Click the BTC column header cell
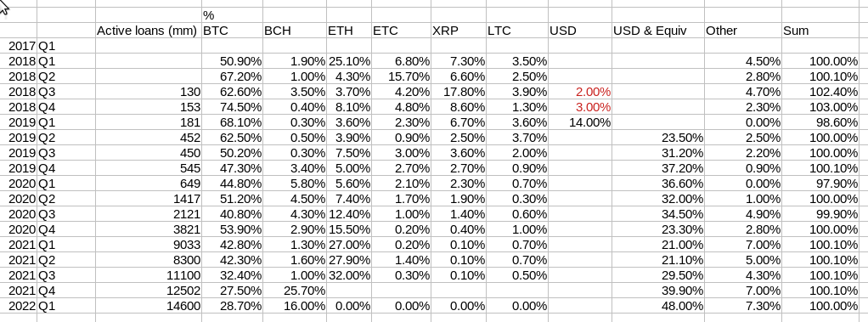The height and width of the screenshot is (322, 868). [232, 31]
